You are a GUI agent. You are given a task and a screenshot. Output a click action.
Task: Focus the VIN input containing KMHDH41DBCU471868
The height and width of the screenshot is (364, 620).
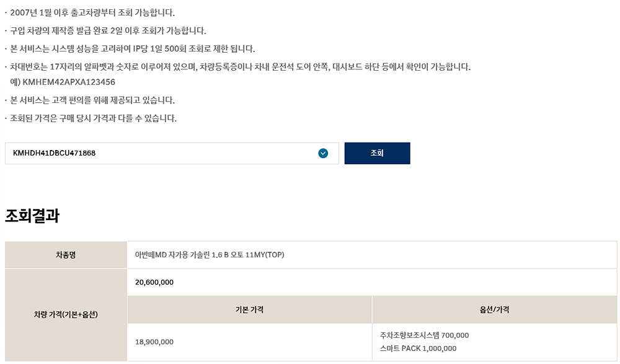172,153
